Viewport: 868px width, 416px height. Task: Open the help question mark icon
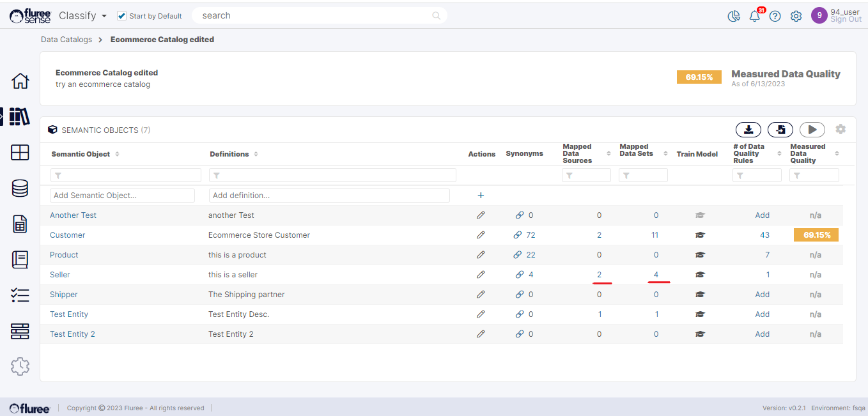775,17
